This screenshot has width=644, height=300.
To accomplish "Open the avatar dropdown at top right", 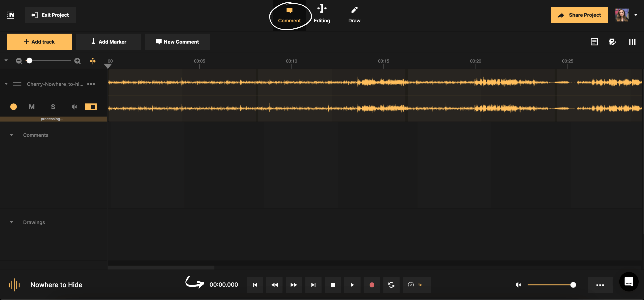I will (x=636, y=15).
